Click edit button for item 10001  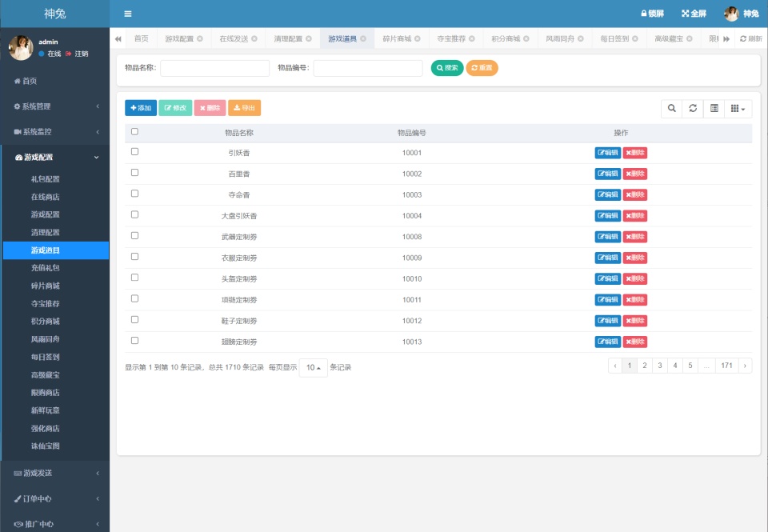click(608, 153)
